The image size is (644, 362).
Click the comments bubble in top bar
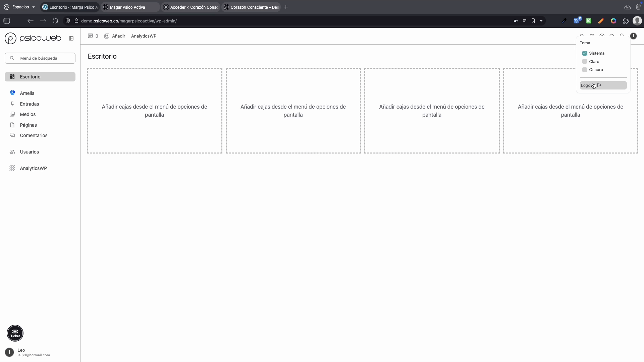tap(90, 36)
